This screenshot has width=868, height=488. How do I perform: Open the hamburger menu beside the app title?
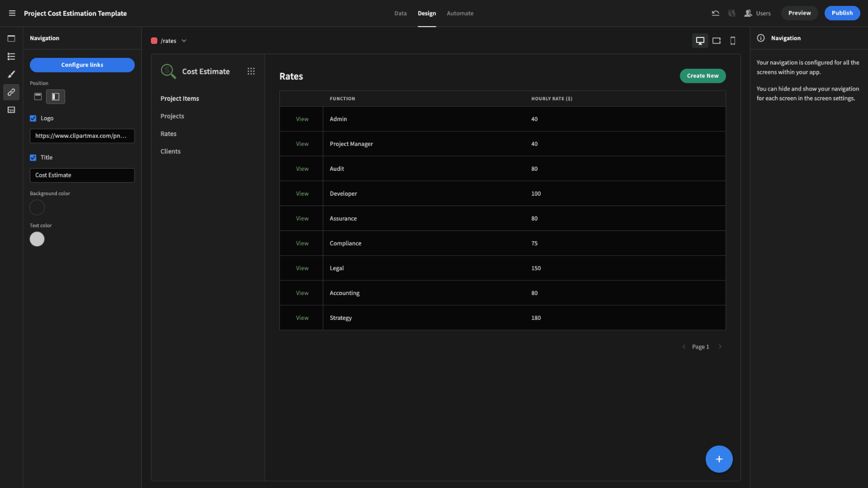point(12,13)
